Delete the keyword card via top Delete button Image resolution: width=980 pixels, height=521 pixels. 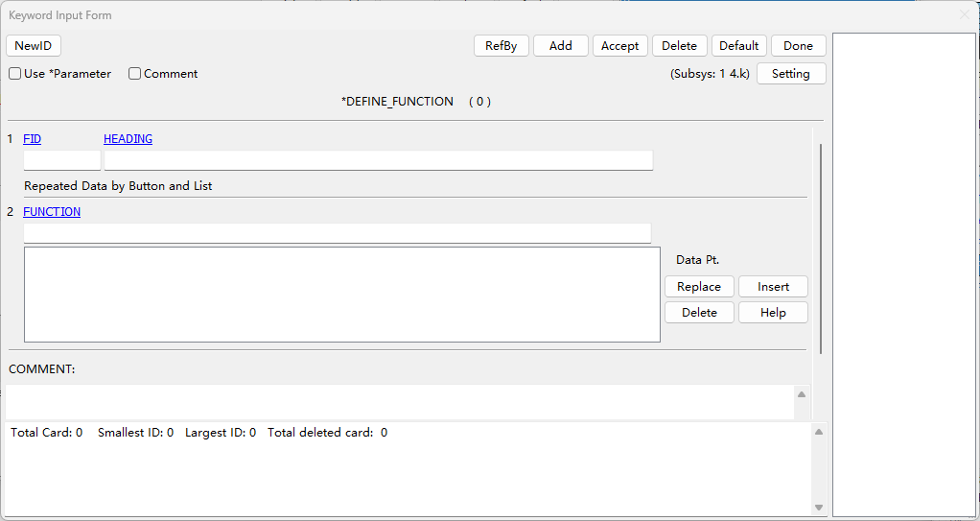coord(679,46)
